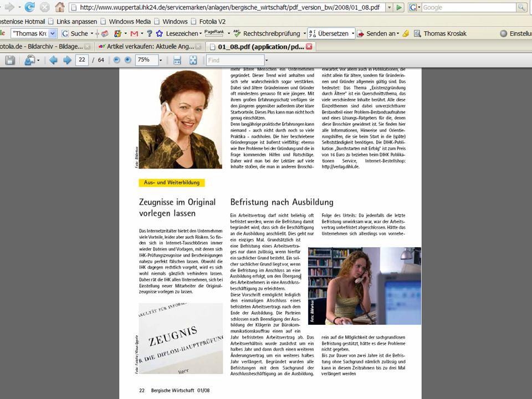This screenshot has height=399, width=532.
Task: Click the fit full page icon
Action: [193, 60]
